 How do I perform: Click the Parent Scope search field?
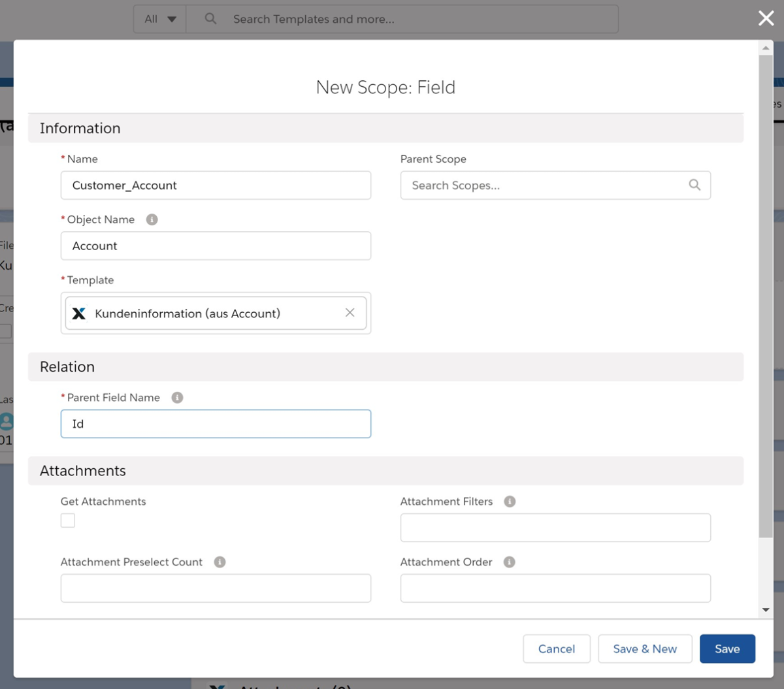point(555,185)
